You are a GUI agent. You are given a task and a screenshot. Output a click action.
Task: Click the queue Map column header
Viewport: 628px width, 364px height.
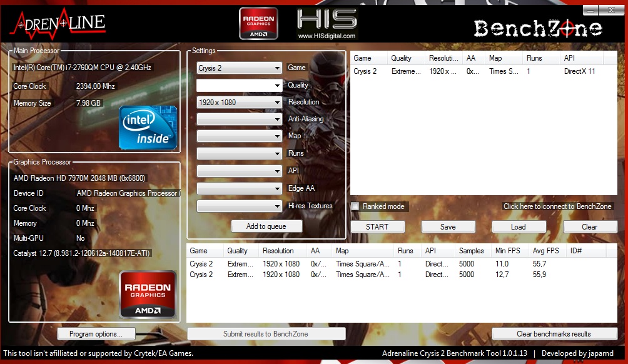click(x=504, y=58)
